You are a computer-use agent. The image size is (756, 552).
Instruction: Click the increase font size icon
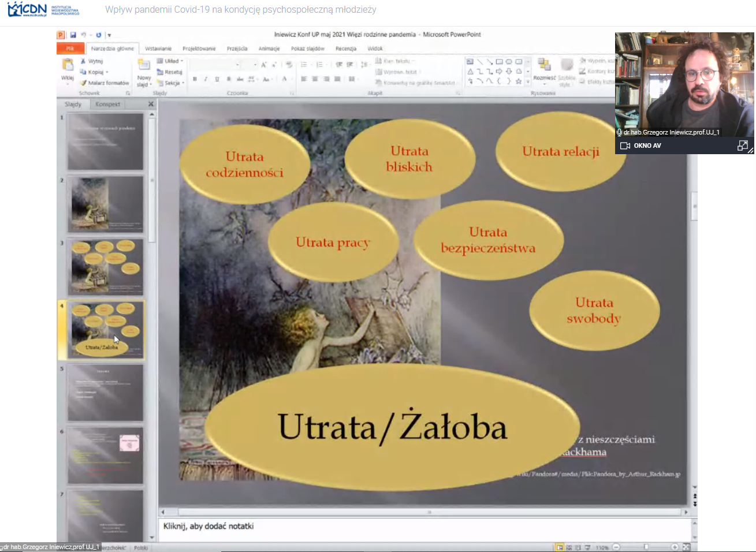pyautogui.click(x=264, y=65)
